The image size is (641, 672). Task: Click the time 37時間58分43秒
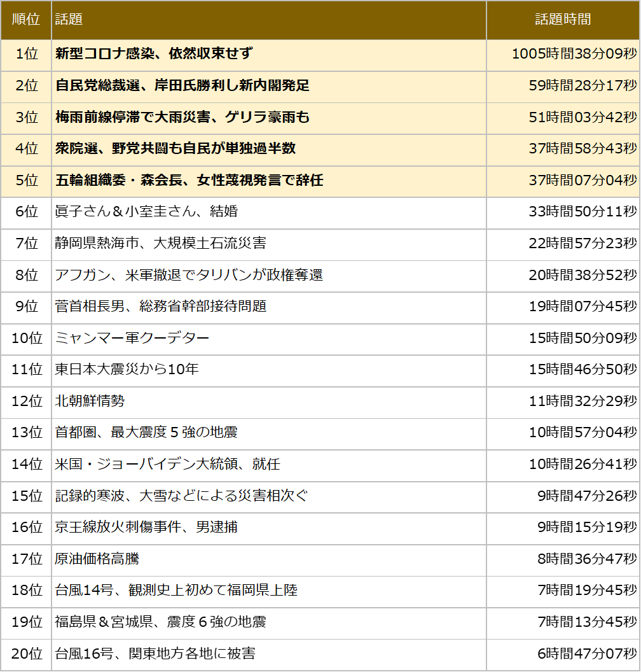point(582,148)
